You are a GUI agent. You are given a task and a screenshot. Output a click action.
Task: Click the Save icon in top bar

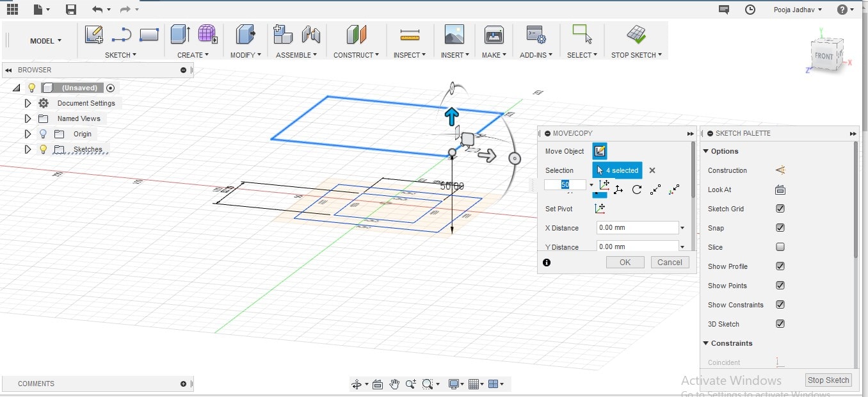pyautogui.click(x=71, y=10)
